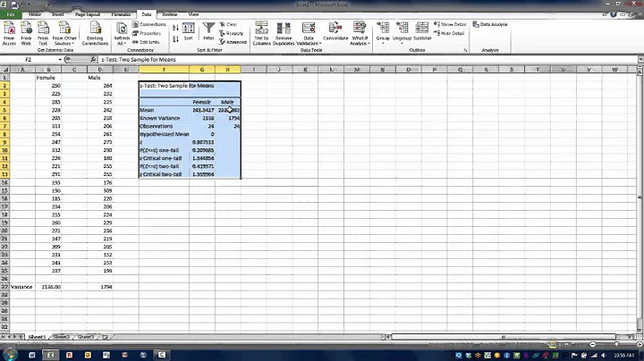Click the horizontal scrollbar
Image resolution: width=644 pixels, height=361 pixels.
(509, 337)
